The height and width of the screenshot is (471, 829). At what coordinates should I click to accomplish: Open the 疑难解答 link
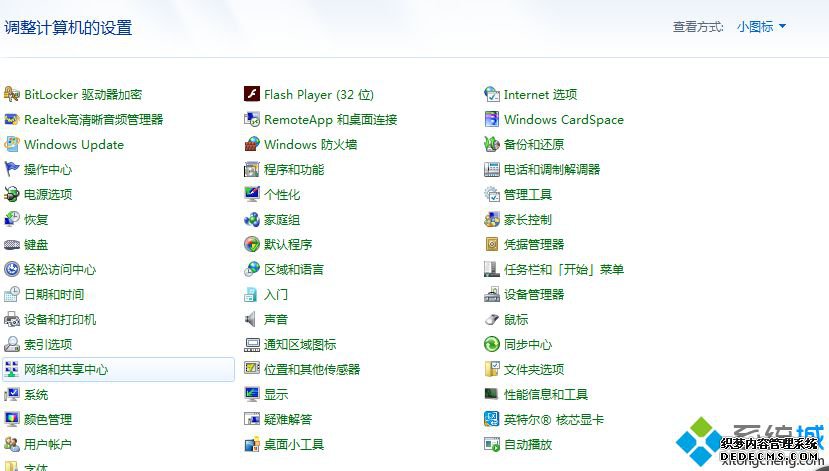point(288,419)
